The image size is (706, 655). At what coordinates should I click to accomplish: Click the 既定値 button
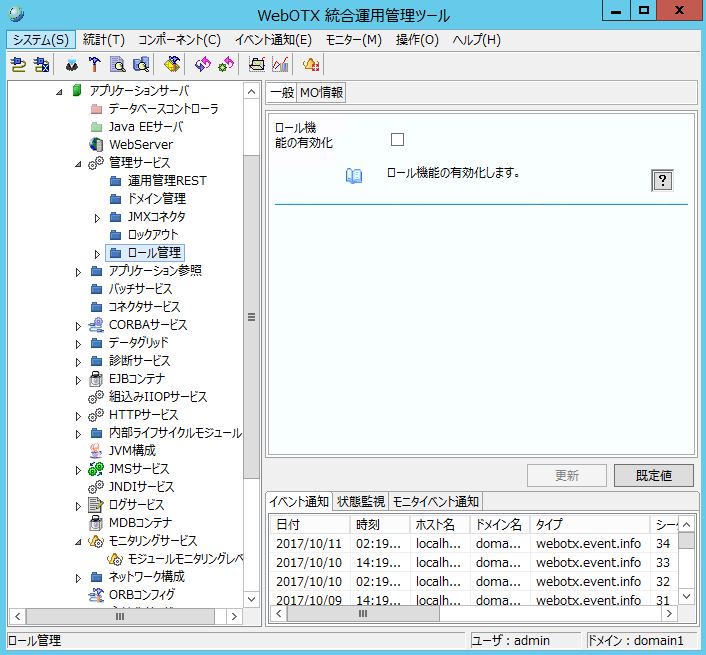(653, 476)
